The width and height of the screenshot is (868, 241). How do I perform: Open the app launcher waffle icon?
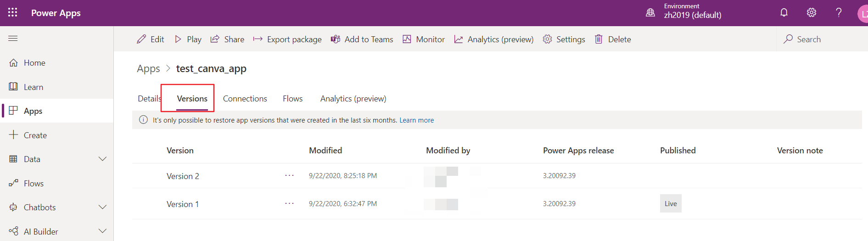click(x=13, y=12)
